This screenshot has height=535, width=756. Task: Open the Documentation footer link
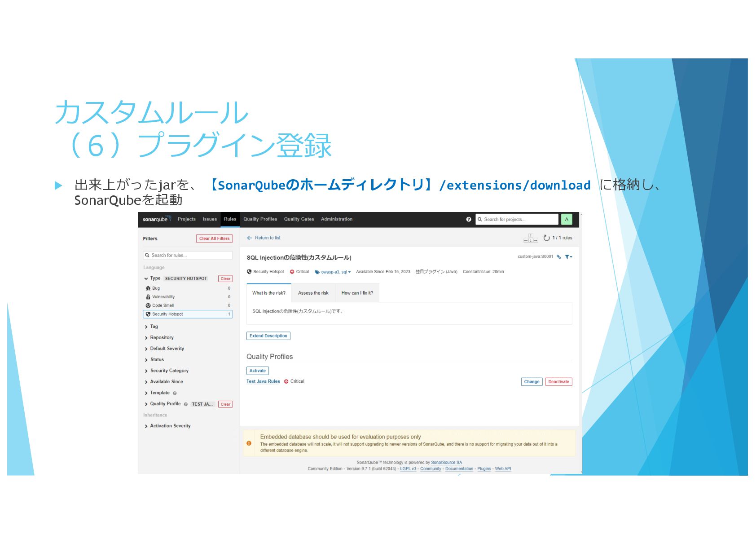(459, 469)
